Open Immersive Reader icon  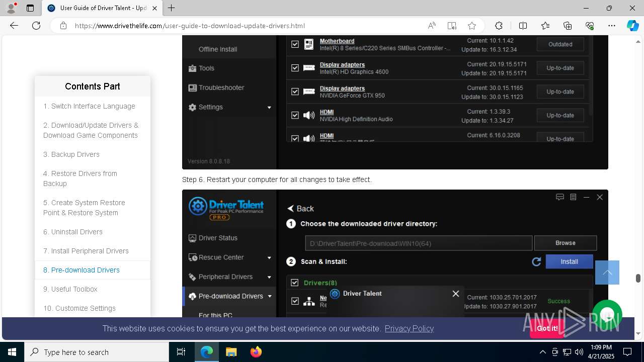tap(452, 26)
